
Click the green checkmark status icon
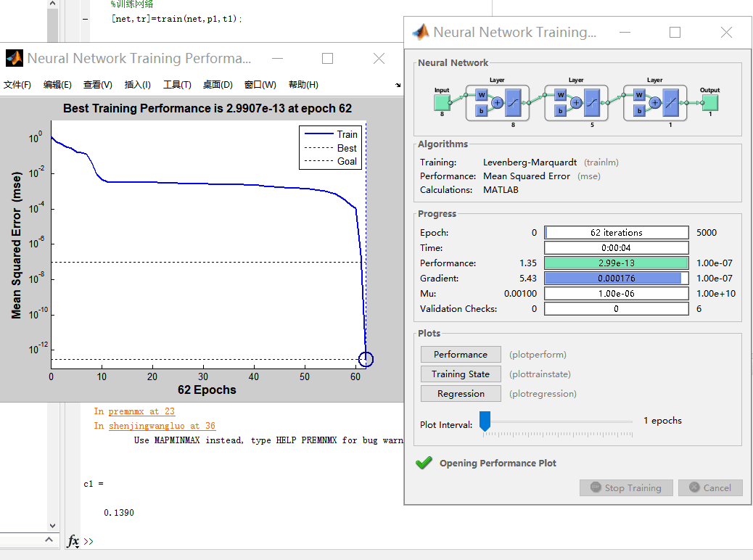tap(424, 463)
